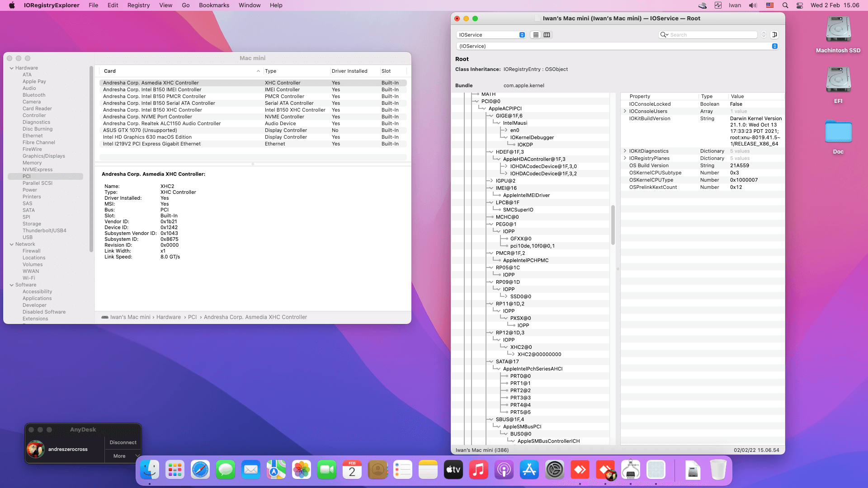Switch to the column browser view icon
The height and width of the screenshot is (488, 868).
click(x=547, y=35)
